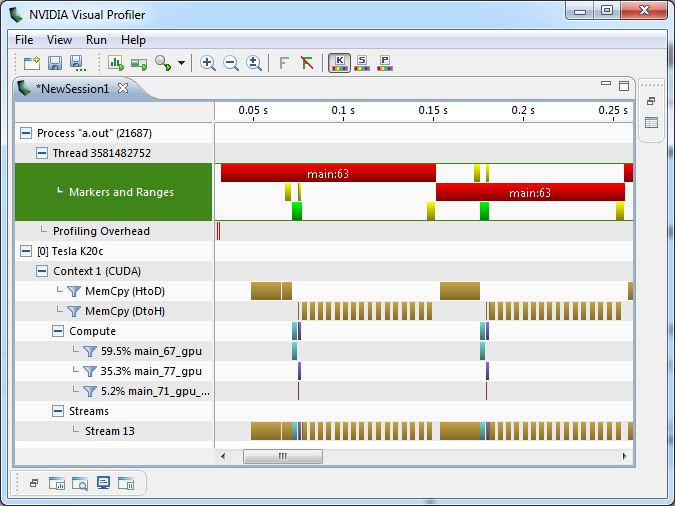Click filter icon for main_71_gpu

(x=90, y=391)
